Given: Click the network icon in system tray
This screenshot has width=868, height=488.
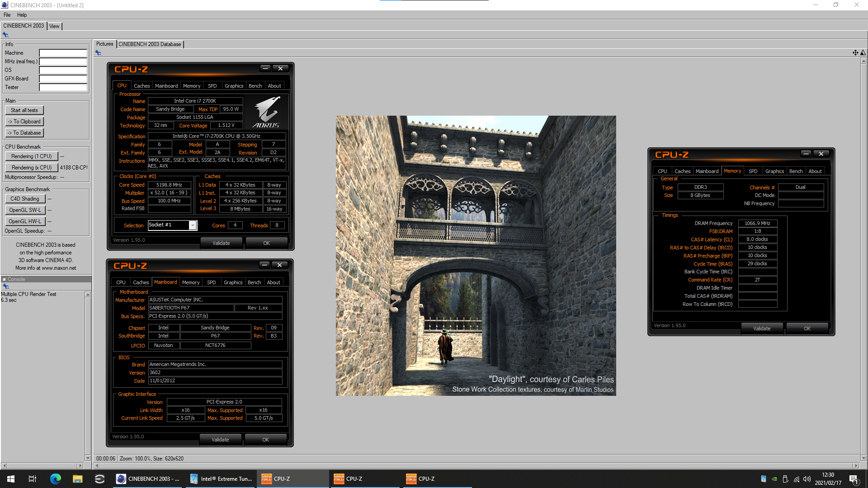Looking at the screenshot, I should (x=797, y=479).
